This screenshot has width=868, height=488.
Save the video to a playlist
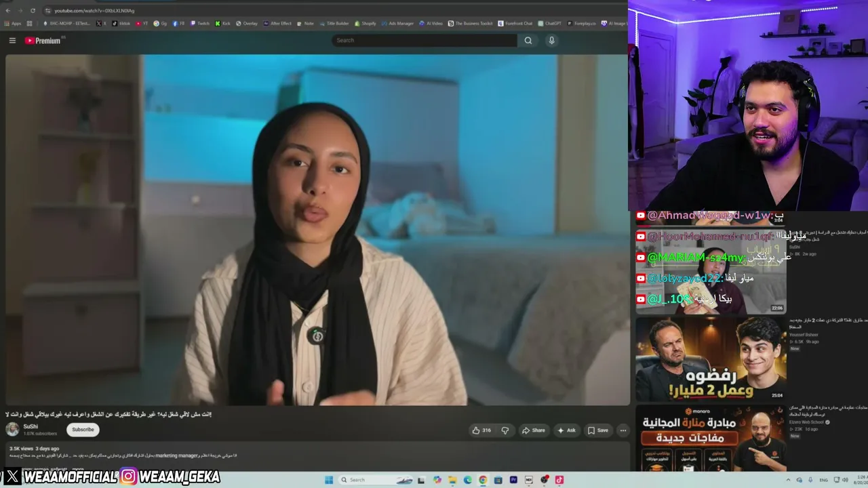[x=598, y=430]
